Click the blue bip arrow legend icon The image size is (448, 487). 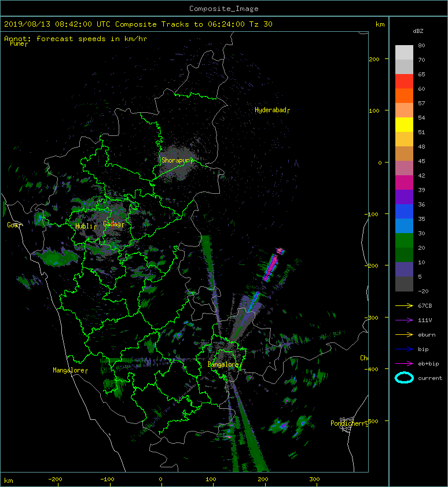404,349
